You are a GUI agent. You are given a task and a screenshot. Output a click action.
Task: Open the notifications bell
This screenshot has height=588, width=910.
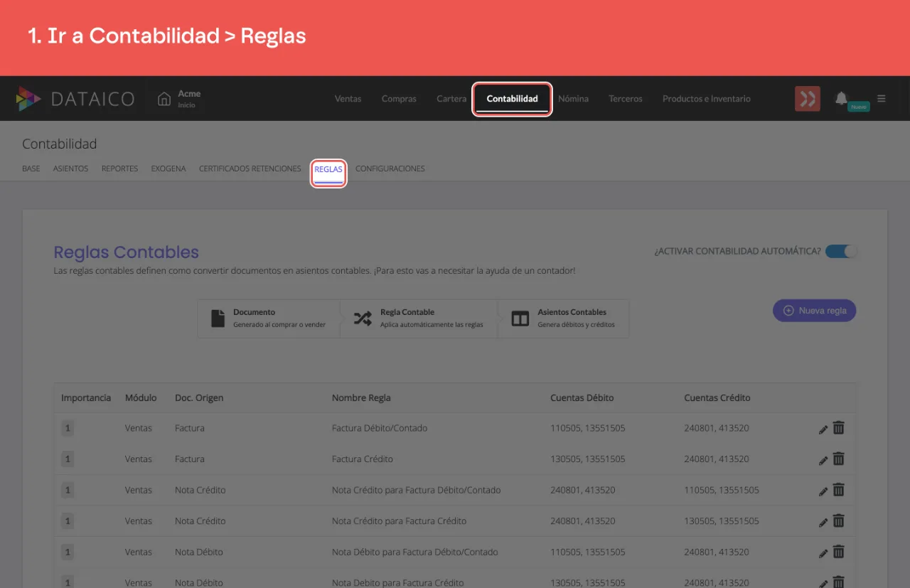pos(841,99)
